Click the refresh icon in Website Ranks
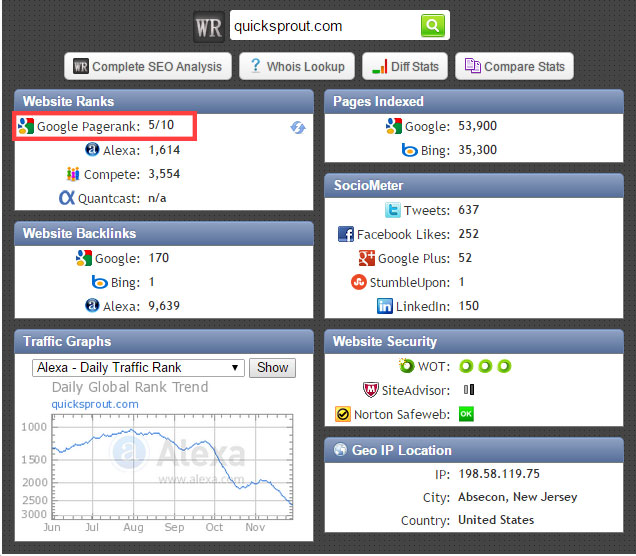This screenshot has height=556, width=636. coord(298,127)
